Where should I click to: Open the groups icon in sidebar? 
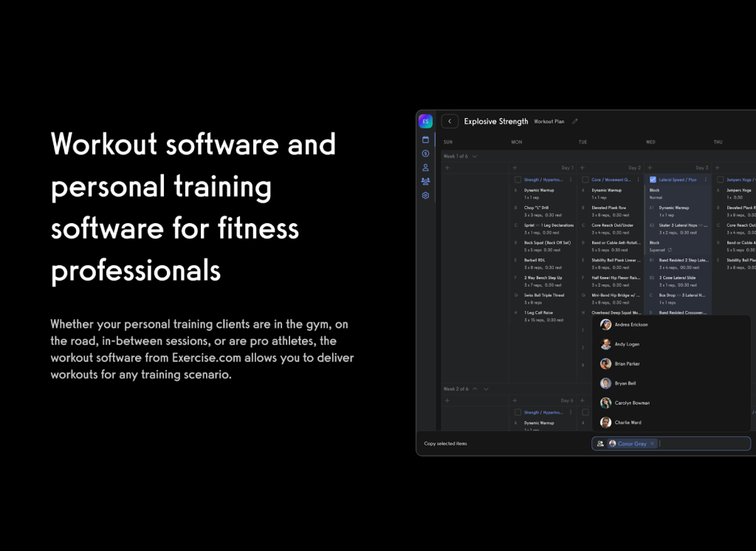point(425,181)
